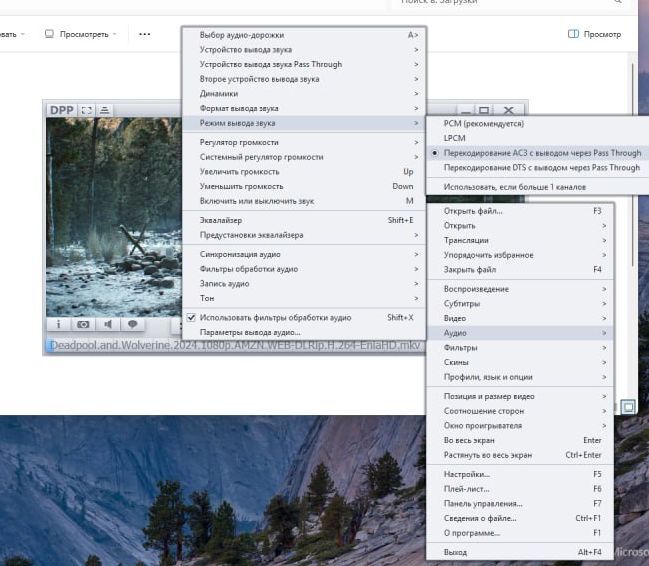This screenshot has width=649, height=566.
Task: Expand Формат вывода звука submenu
Action: point(304,108)
